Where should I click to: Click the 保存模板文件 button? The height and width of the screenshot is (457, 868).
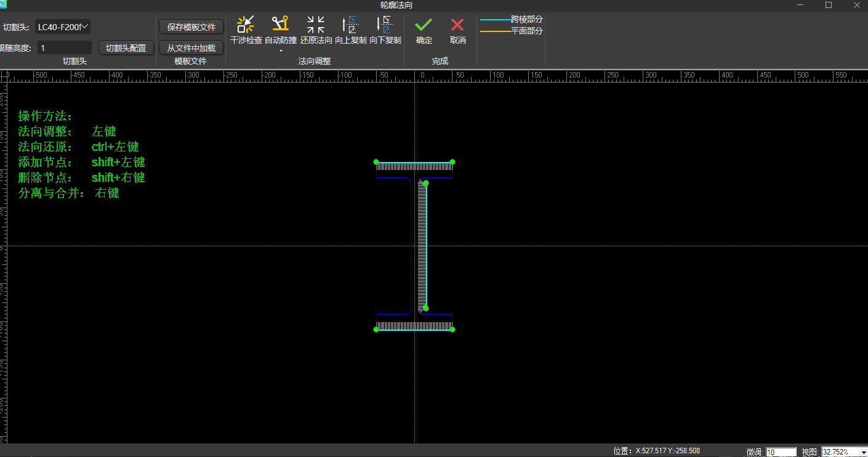[191, 27]
